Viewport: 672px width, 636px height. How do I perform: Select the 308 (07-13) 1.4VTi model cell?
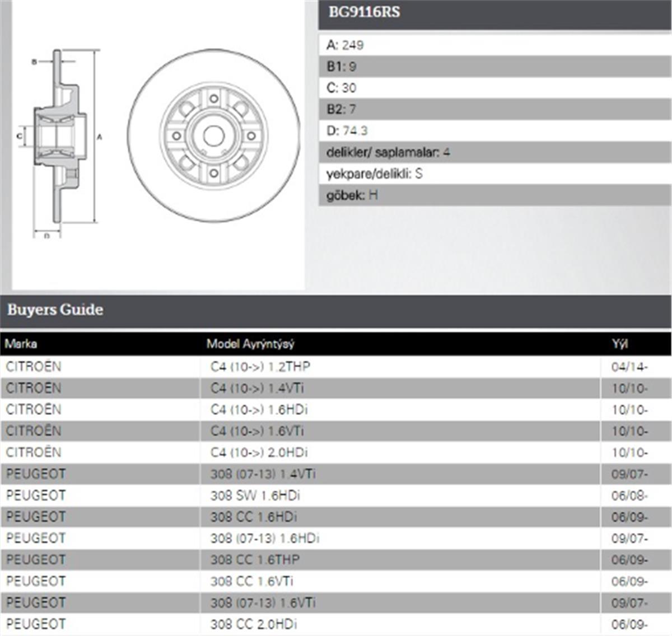tap(400, 474)
